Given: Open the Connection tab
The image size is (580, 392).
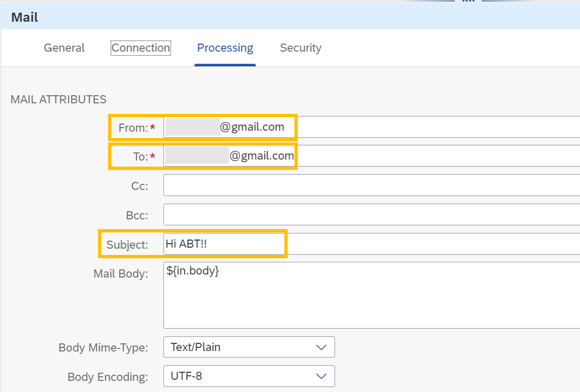Looking at the screenshot, I should tap(141, 48).
